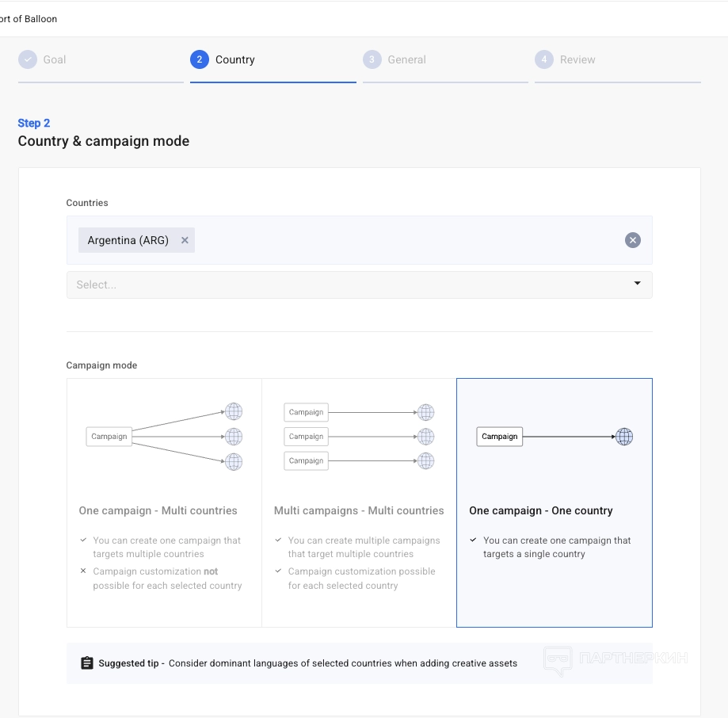
Task: Click top globe in Multi countries diagram
Action: (233, 411)
